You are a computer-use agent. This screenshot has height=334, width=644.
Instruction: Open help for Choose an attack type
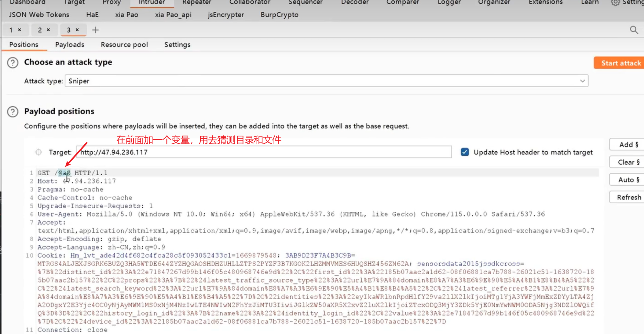pyautogui.click(x=13, y=63)
